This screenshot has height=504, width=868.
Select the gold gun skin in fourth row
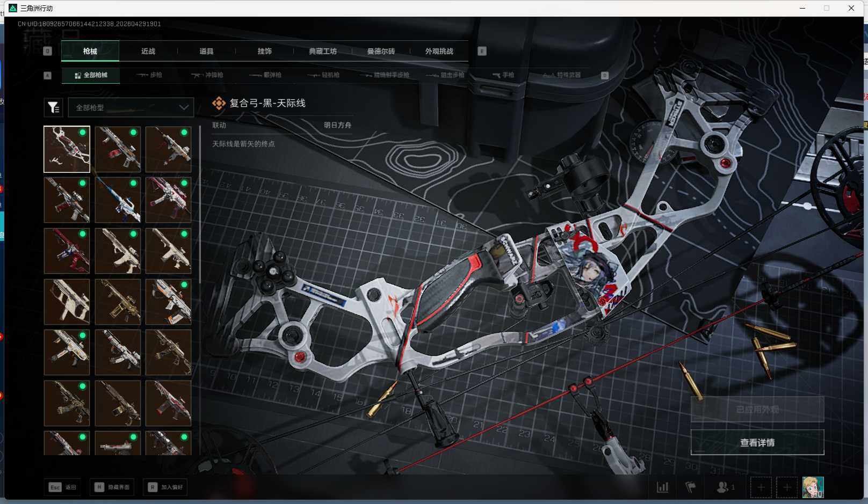(x=118, y=302)
